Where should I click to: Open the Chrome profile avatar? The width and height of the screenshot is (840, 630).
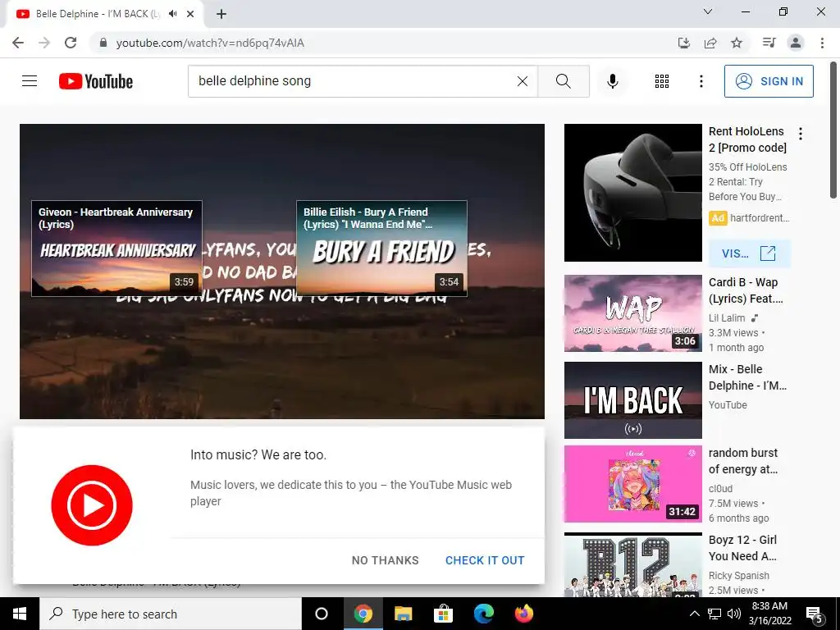(x=796, y=43)
